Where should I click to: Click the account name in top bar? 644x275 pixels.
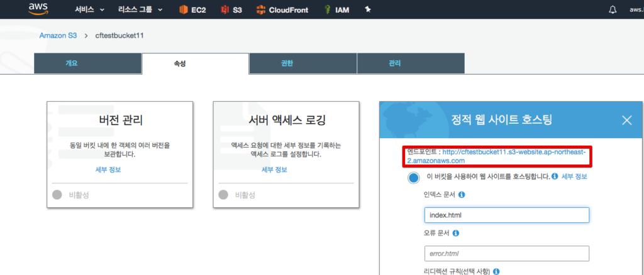coord(636,10)
